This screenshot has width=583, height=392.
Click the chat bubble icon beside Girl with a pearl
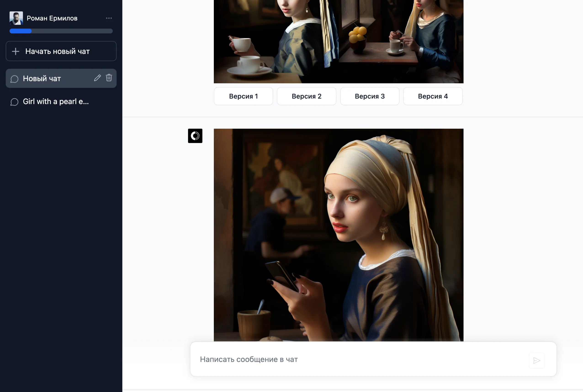14,102
